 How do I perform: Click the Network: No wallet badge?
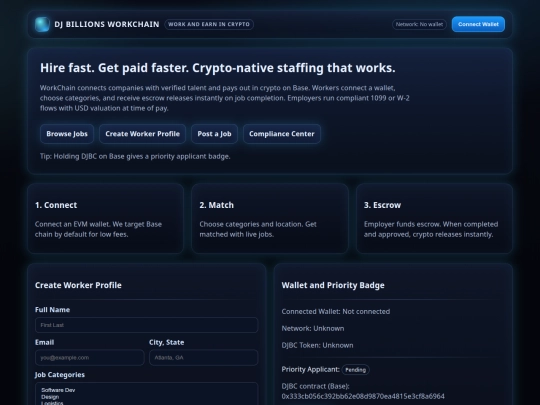coord(419,24)
